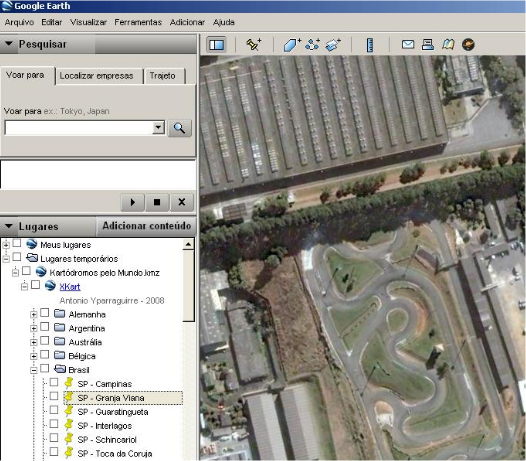Open the Adicionar menu
Screen dimensions: 526x461
click(187, 22)
